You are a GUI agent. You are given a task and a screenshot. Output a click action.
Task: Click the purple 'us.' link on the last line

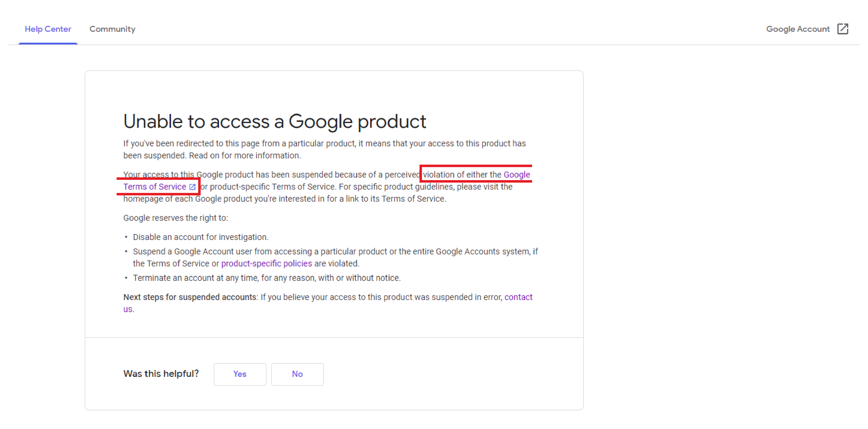128,309
